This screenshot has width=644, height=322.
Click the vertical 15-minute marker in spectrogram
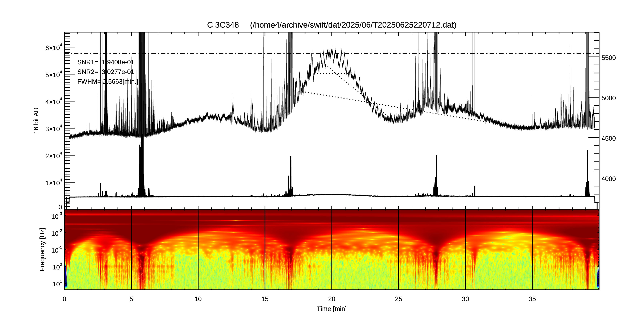(x=265, y=249)
